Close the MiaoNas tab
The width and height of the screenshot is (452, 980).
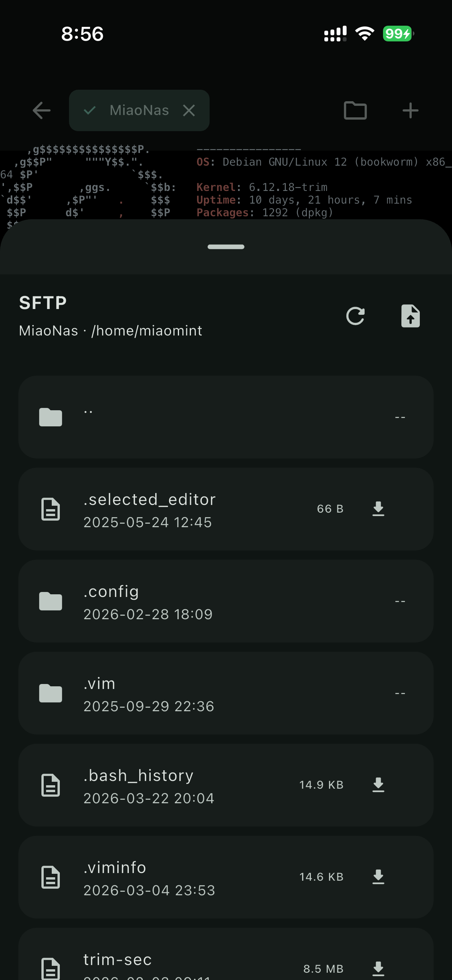[x=189, y=111]
